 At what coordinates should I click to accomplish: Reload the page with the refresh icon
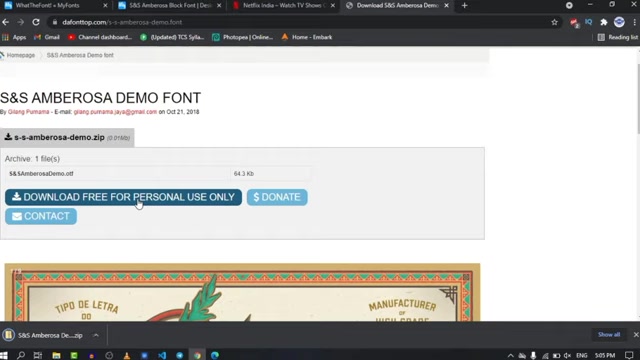(36, 22)
